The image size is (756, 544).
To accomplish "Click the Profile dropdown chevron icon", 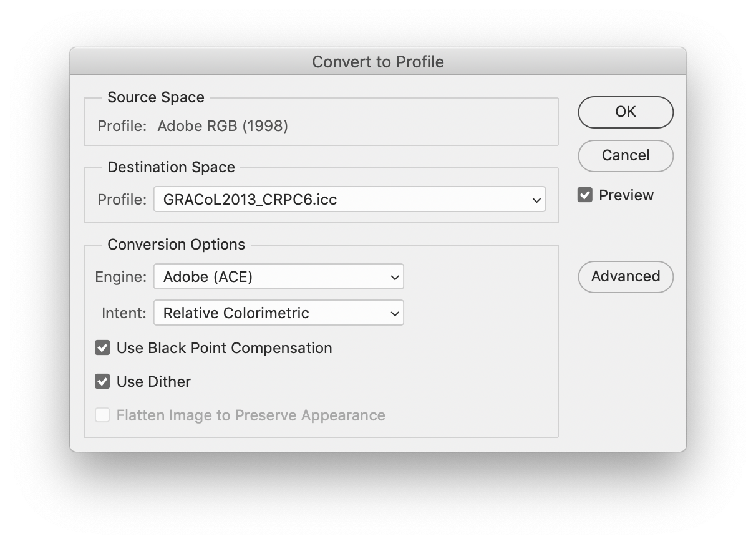I will pos(535,200).
